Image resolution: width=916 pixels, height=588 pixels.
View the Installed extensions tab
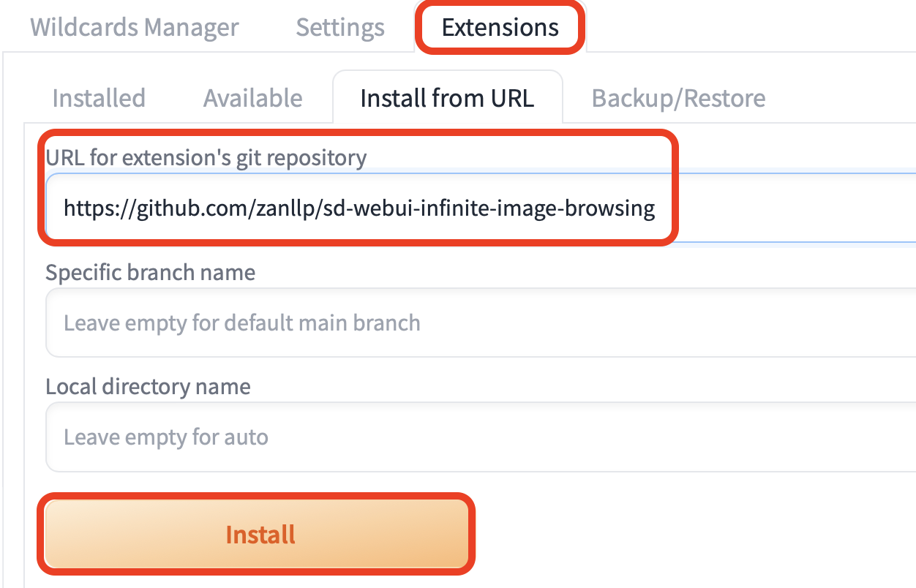(x=98, y=97)
